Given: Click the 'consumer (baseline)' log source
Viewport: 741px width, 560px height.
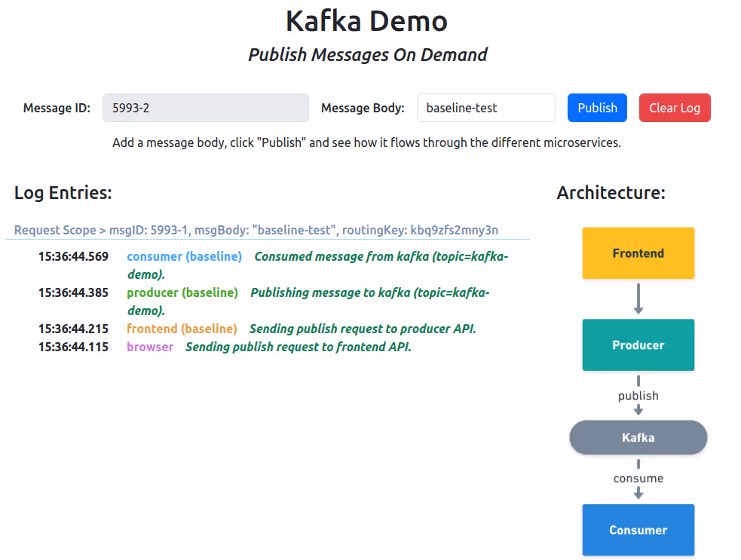Looking at the screenshot, I should coord(184,256).
